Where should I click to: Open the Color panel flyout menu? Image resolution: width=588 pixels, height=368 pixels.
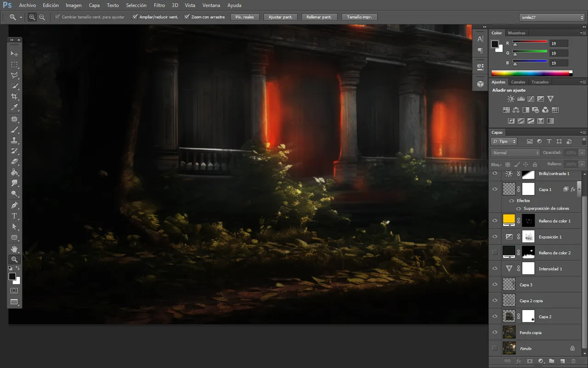pyautogui.click(x=583, y=33)
